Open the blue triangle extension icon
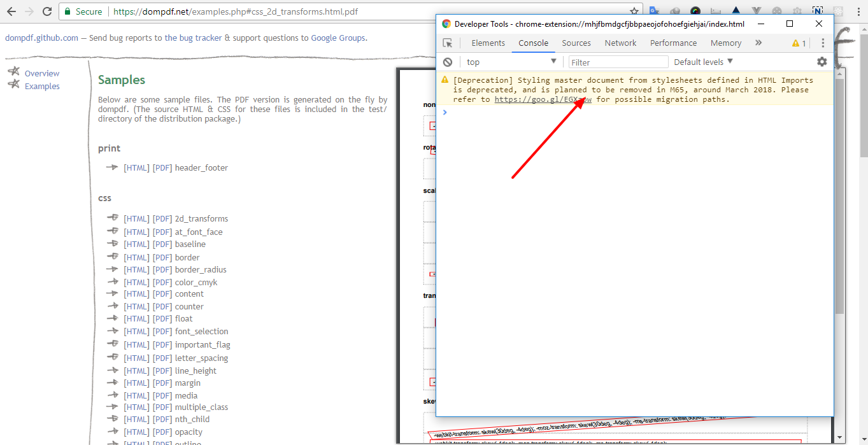This screenshot has width=868, height=445. (735, 10)
